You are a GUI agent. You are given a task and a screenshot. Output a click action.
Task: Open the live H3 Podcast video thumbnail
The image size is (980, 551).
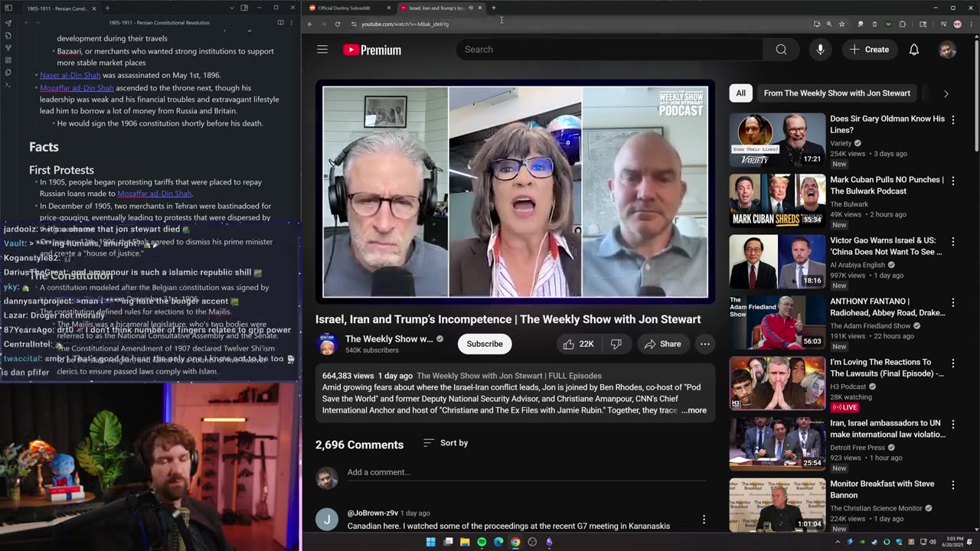[777, 383]
